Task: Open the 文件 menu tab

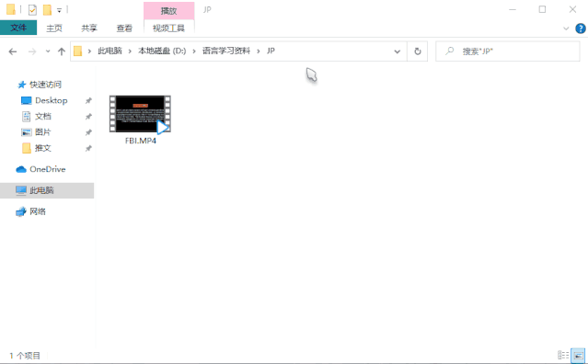Action: [x=18, y=28]
